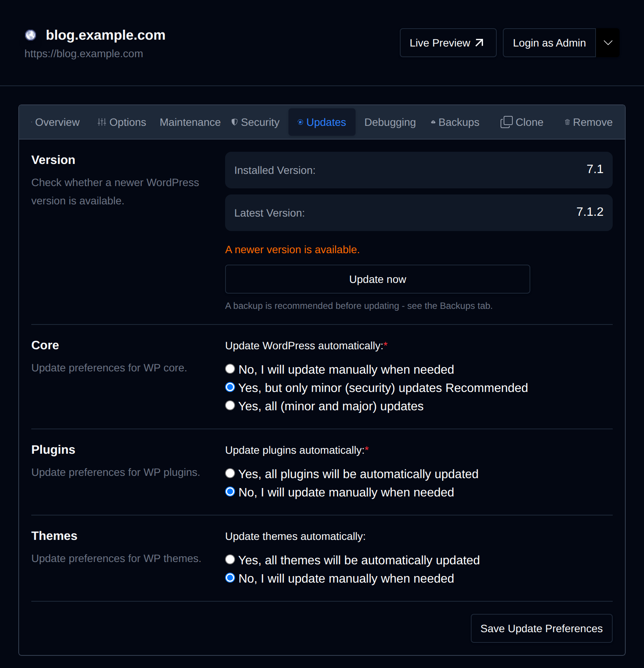Click the Version section heading

pos(53,160)
